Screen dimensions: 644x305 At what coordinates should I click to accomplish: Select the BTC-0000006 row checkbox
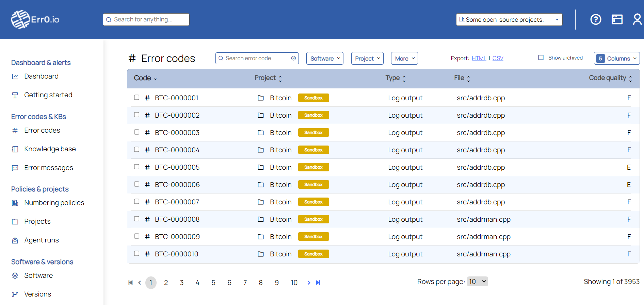click(137, 184)
